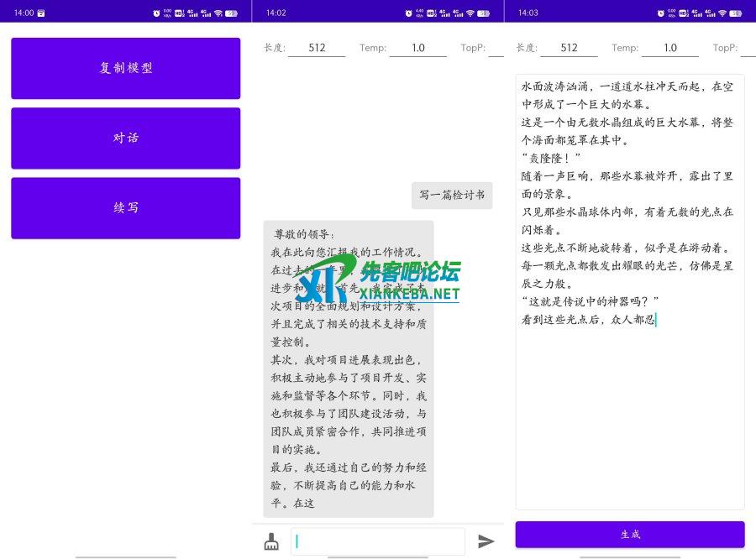This screenshot has height=559, width=756.
Task: Tap notification icon beside the 14:00 clock
Action: [41, 13]
